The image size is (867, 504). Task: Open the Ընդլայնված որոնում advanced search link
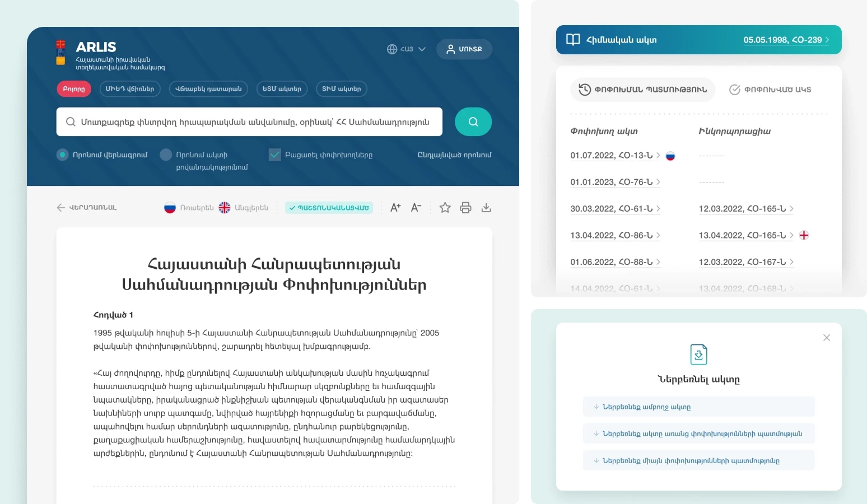coord(454,155)
